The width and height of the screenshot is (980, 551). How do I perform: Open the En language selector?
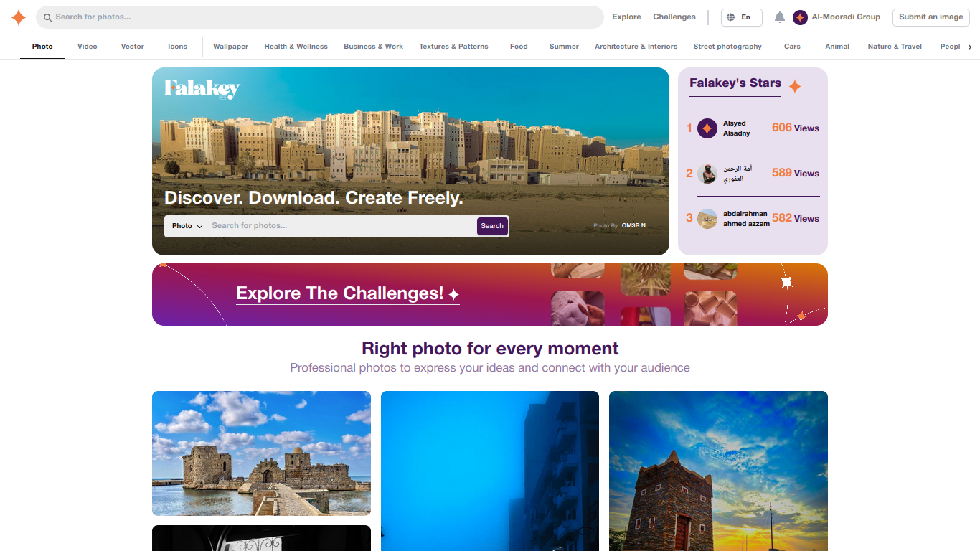point(742,17)
